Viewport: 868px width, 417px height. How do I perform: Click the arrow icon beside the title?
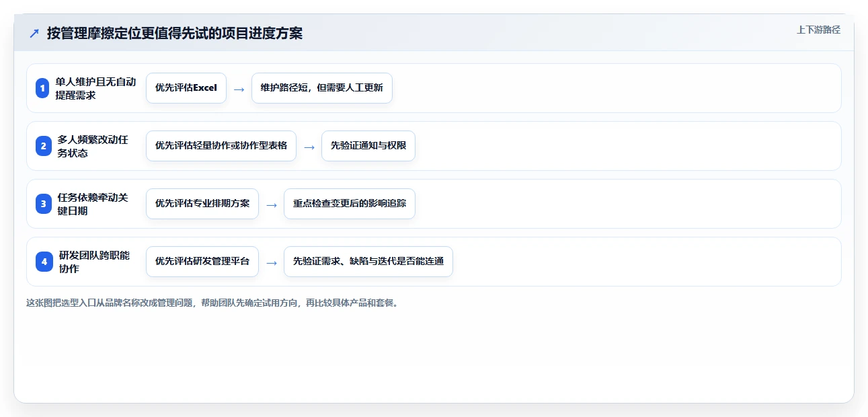point(34,33)
